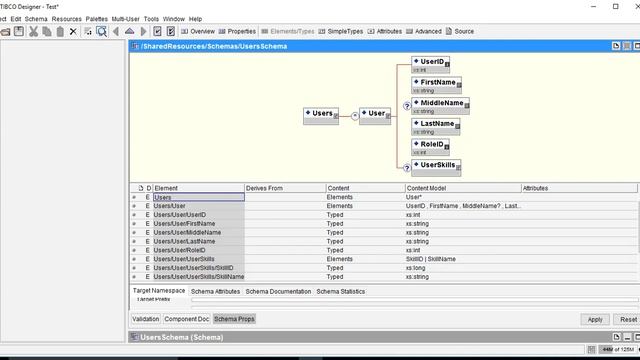Click the icon left of the magnifier tool
Image resolution: width=640 pixels, height=360 pixels.
[x=88, y=31]
